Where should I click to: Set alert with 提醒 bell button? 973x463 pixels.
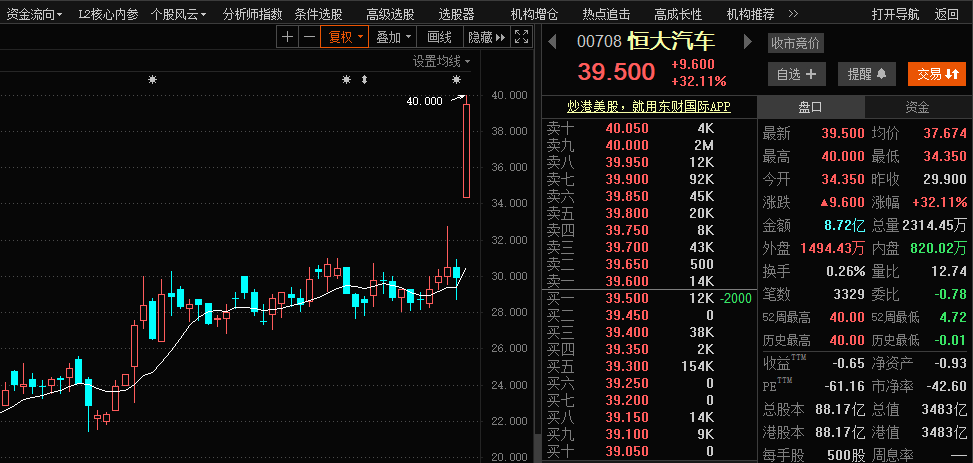tap(867, 74)
